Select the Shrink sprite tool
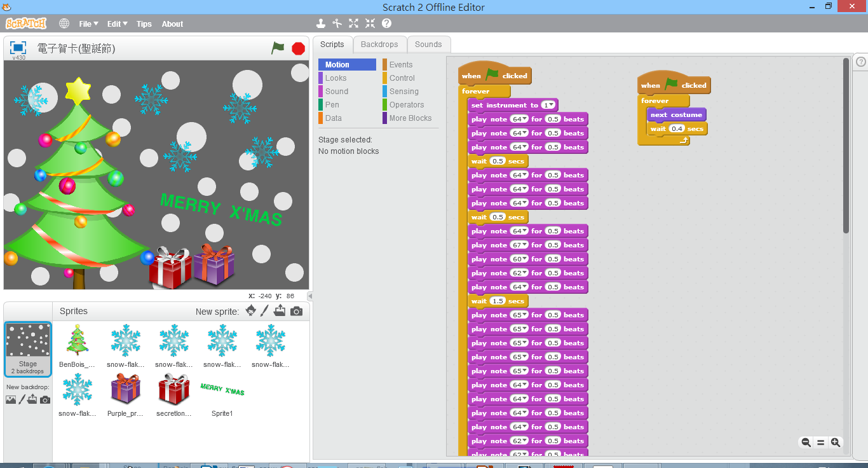 coord(370,24)
